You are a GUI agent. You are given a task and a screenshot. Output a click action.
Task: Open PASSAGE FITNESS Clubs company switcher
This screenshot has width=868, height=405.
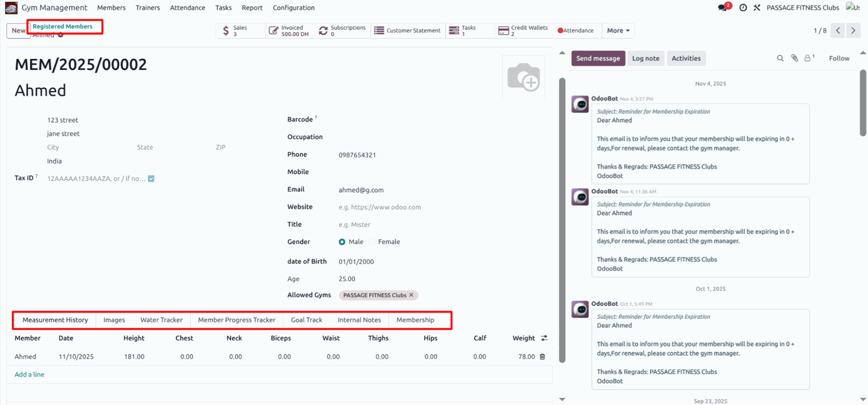[802, 8]
